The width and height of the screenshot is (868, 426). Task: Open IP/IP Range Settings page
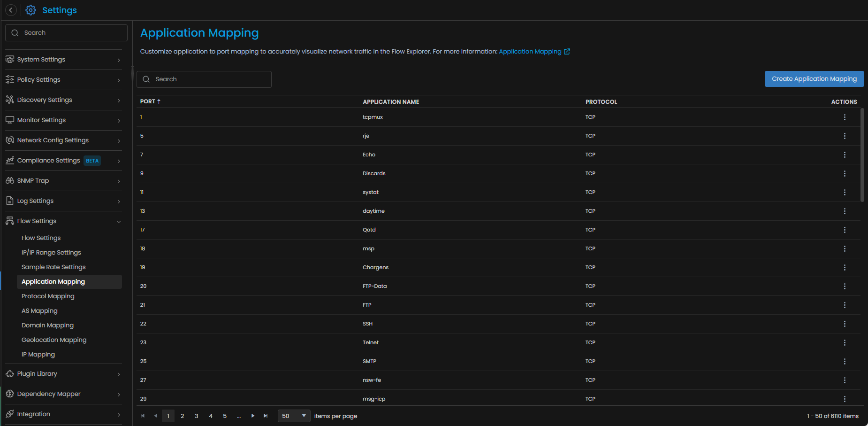point(51,252)
